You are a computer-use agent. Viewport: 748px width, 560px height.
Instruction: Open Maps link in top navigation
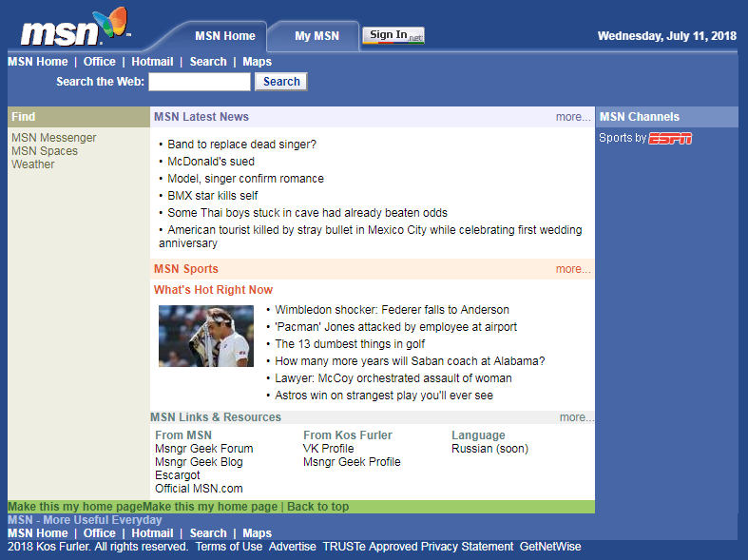[258, 62]
